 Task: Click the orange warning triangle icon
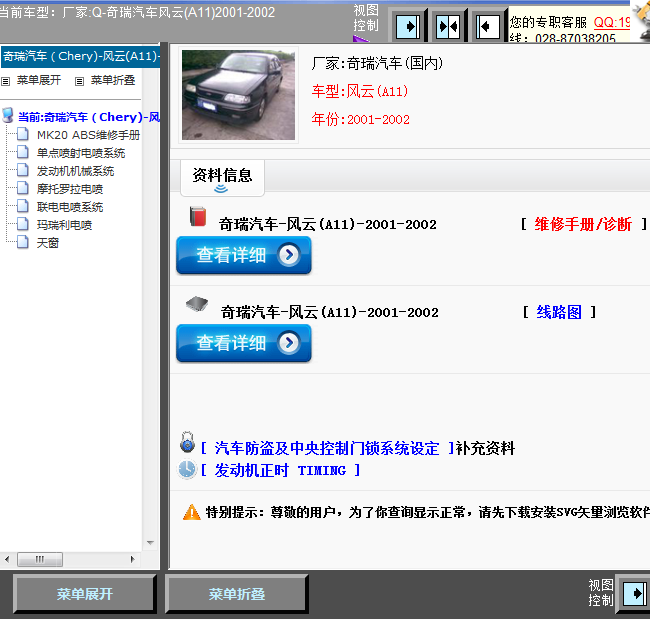[192, 512]
